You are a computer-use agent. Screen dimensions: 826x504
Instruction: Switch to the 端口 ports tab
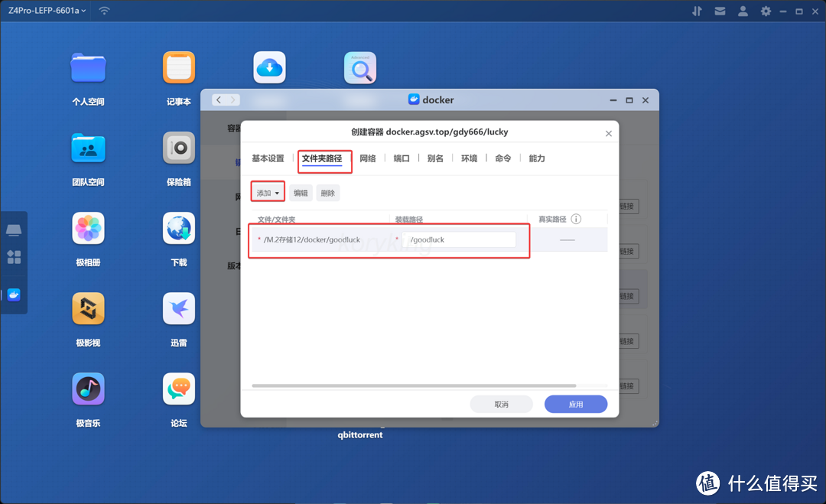point(401,158)
